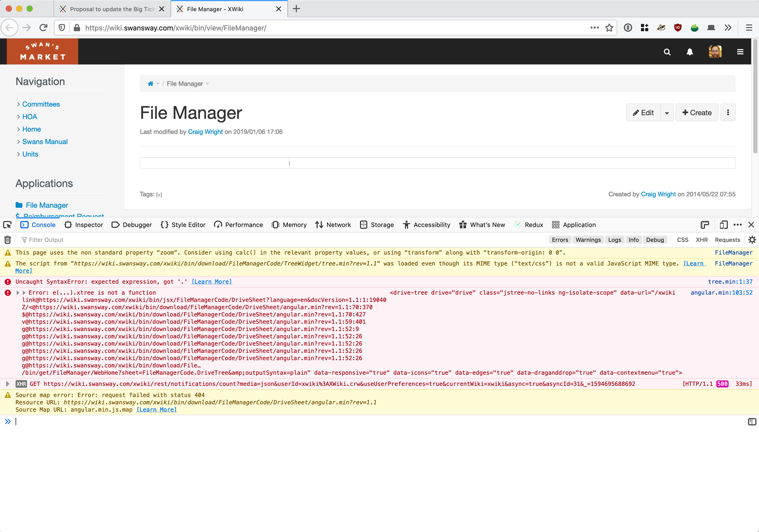
Task: Open devtools customize three-dot menu
Action: click(737, 225)
